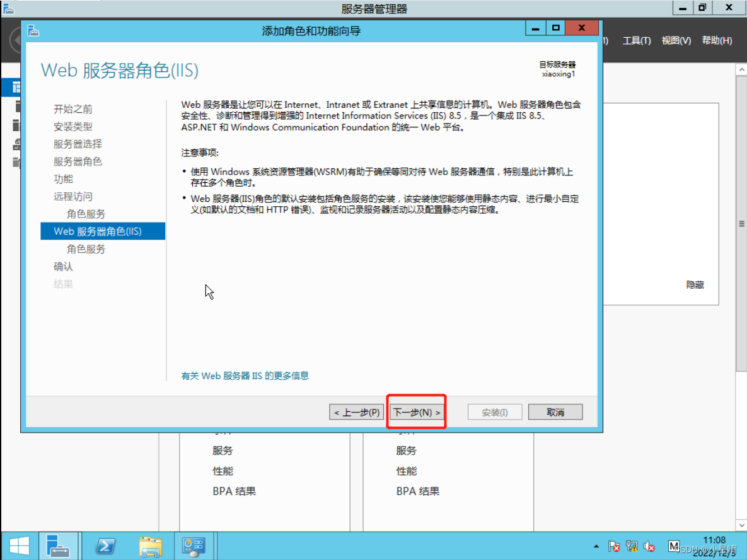Click left 服务 entry in Server Manager tile
This screenshot has width=747, height=560.
(223, 450)
